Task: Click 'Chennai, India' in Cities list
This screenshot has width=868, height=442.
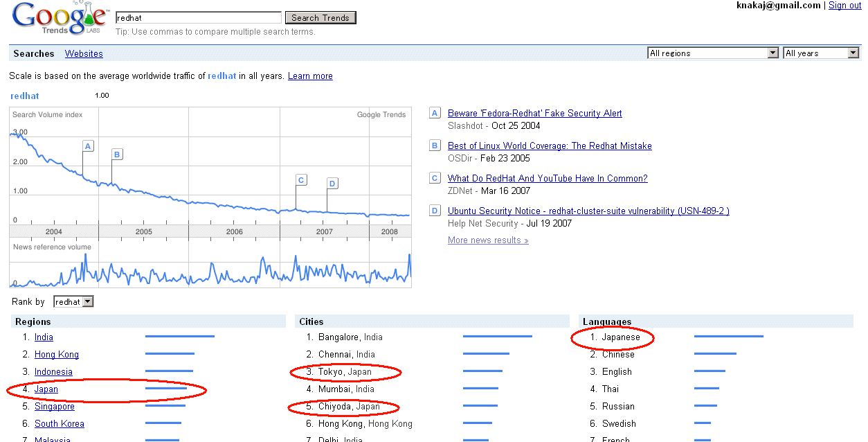Action: (x=347, y=354)
